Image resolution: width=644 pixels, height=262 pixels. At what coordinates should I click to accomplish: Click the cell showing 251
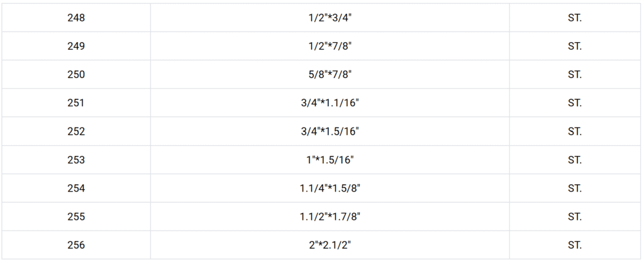click(75, 103)
